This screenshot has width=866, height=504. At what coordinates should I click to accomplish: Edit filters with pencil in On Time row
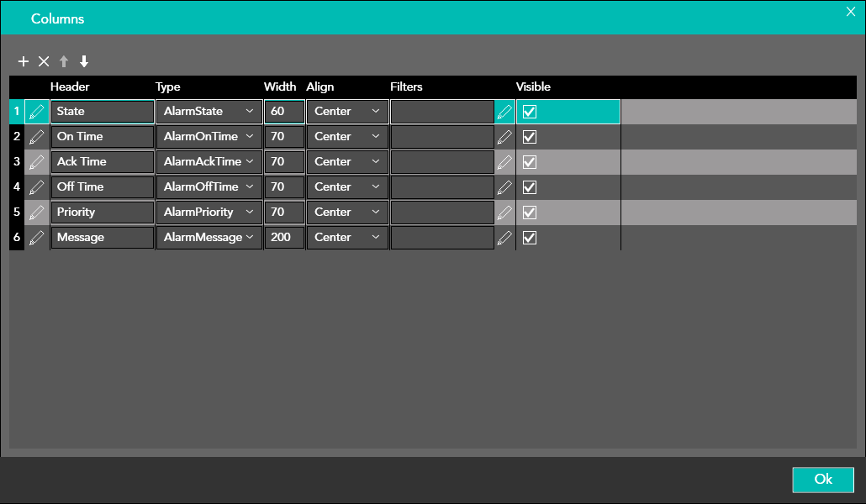pos(504,137)
